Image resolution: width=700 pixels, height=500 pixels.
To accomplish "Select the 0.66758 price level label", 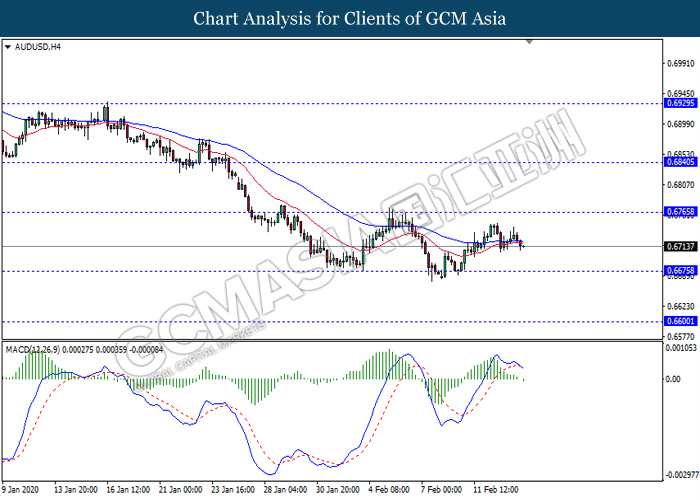I will click(x=680, y=271).
